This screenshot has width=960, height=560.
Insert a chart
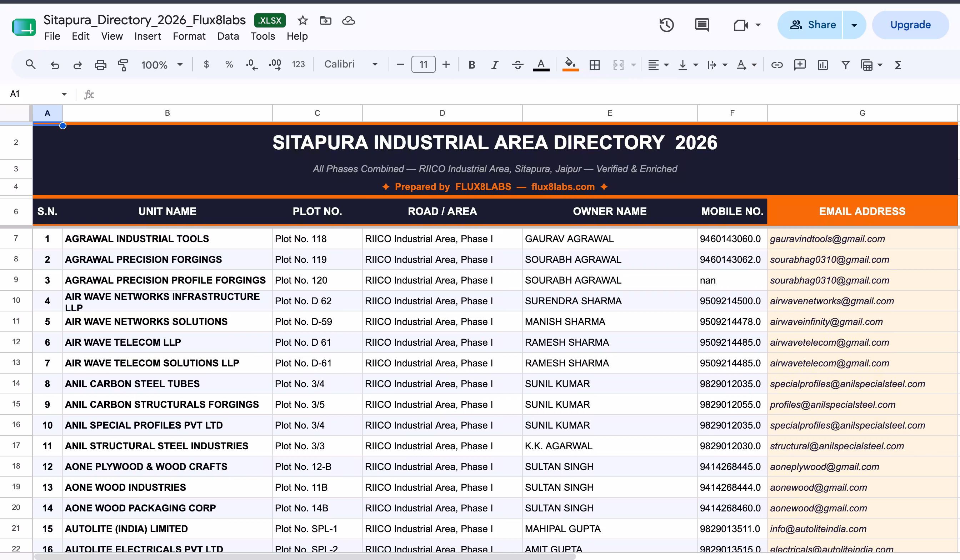click(x=822, y=65)
